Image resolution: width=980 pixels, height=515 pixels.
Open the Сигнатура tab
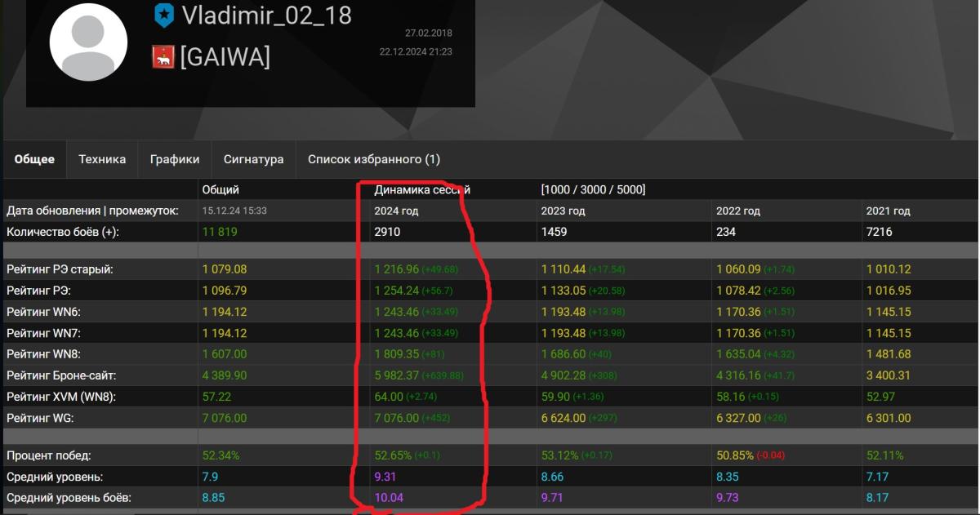(254, 159)
